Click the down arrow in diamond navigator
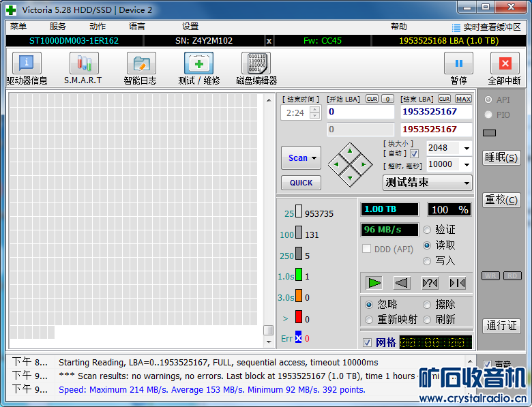This screenshot has width=532, height=407. (350, 178)
